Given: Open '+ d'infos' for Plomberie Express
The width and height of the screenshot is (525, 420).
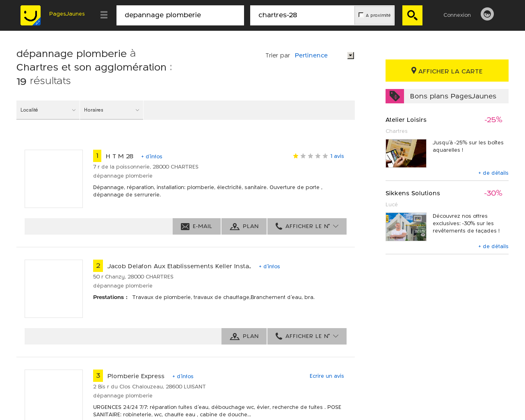Looking at the screenshot, I should tap(183, 377).
